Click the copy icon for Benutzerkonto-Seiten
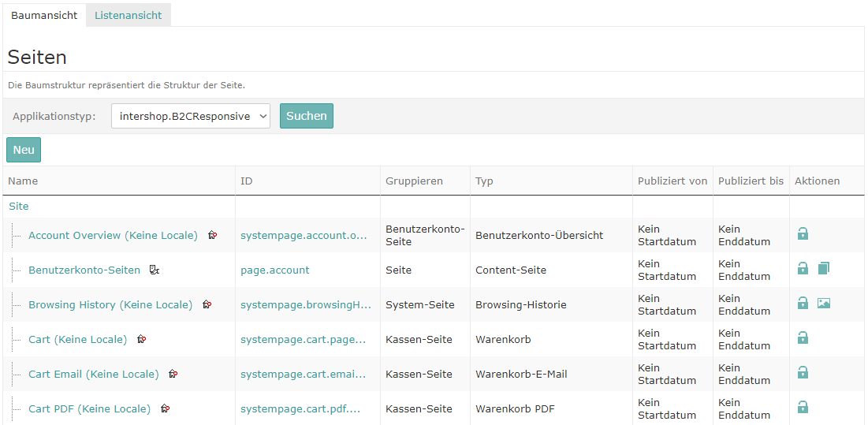 tap(824, 269)
